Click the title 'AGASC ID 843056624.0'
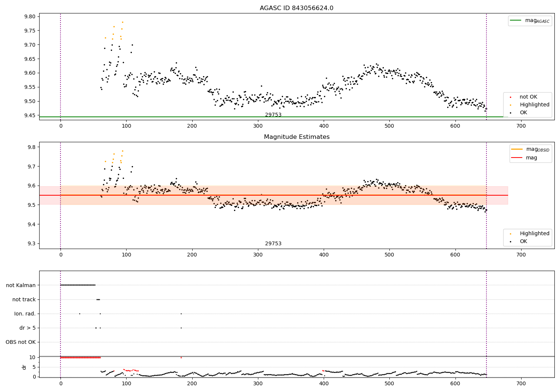The image size is (560, 392). [x=296, y=8]
